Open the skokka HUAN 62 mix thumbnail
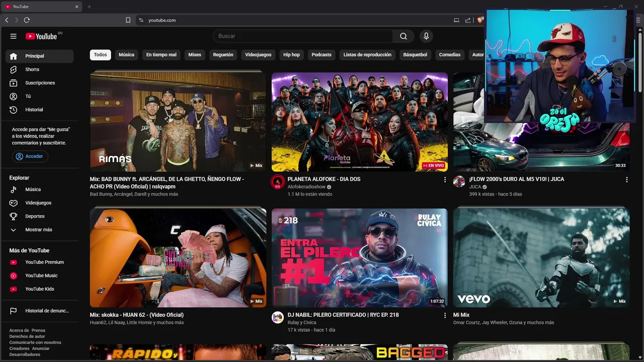644x362 pixels. click(x=178, y=257)
